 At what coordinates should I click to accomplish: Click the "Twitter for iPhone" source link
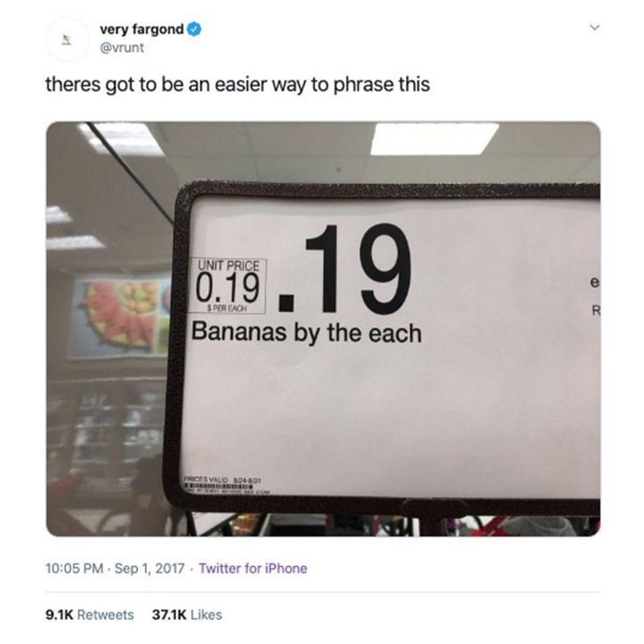(x=252, y=569)
